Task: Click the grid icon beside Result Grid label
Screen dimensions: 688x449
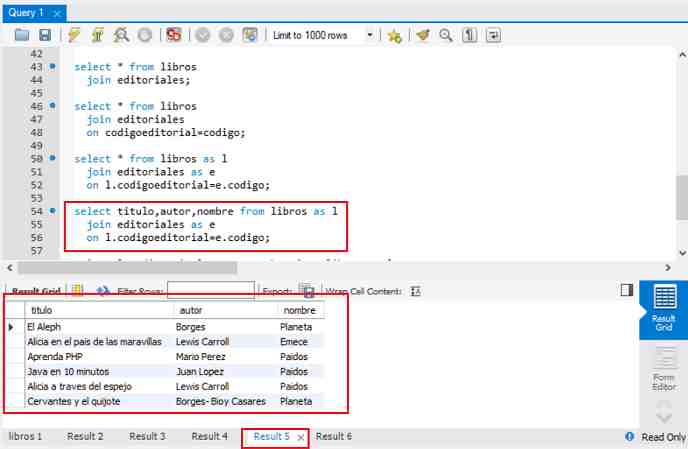Action: 77,290
